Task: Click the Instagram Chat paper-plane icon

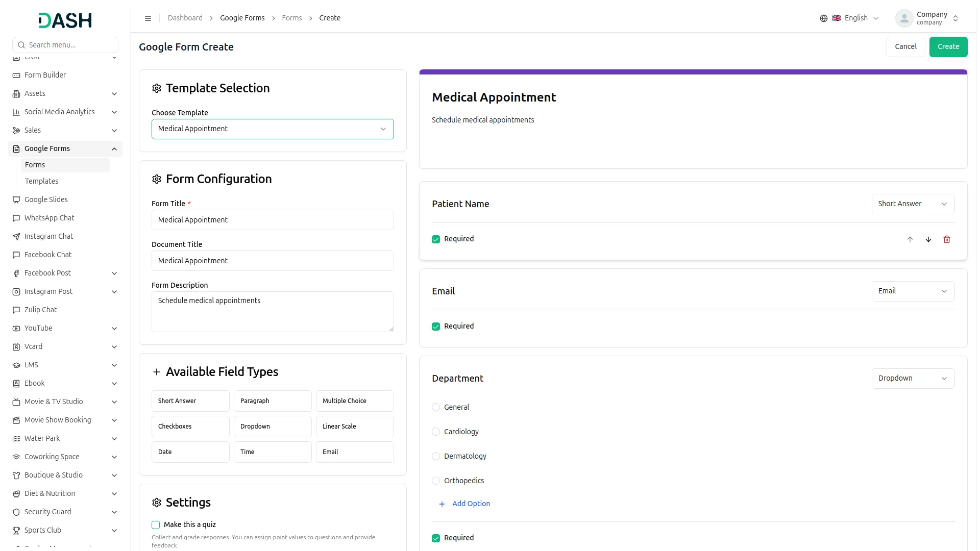Action: 16,237
